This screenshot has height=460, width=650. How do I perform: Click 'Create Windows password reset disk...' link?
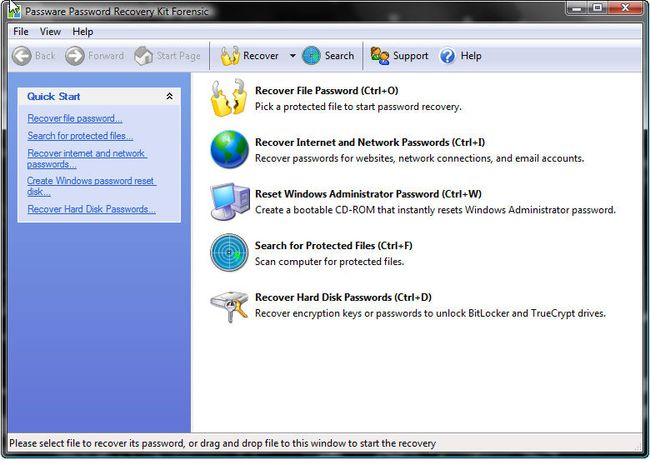point(92,186)
